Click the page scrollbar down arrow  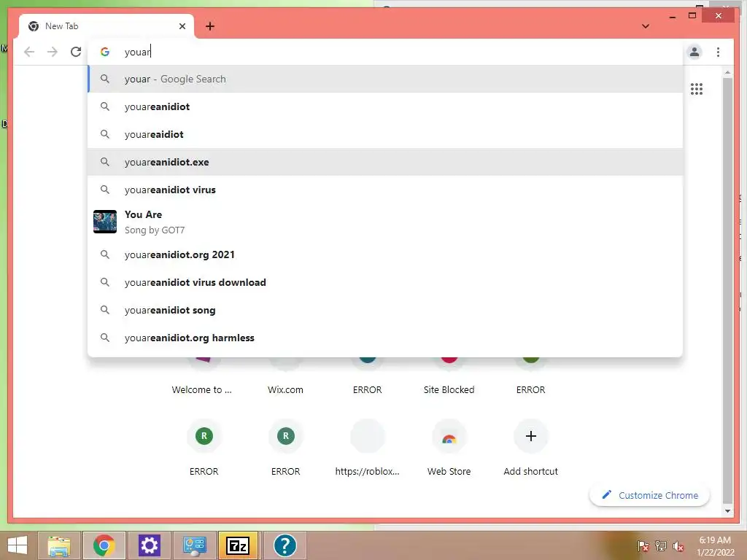click(x=727, y=511)
